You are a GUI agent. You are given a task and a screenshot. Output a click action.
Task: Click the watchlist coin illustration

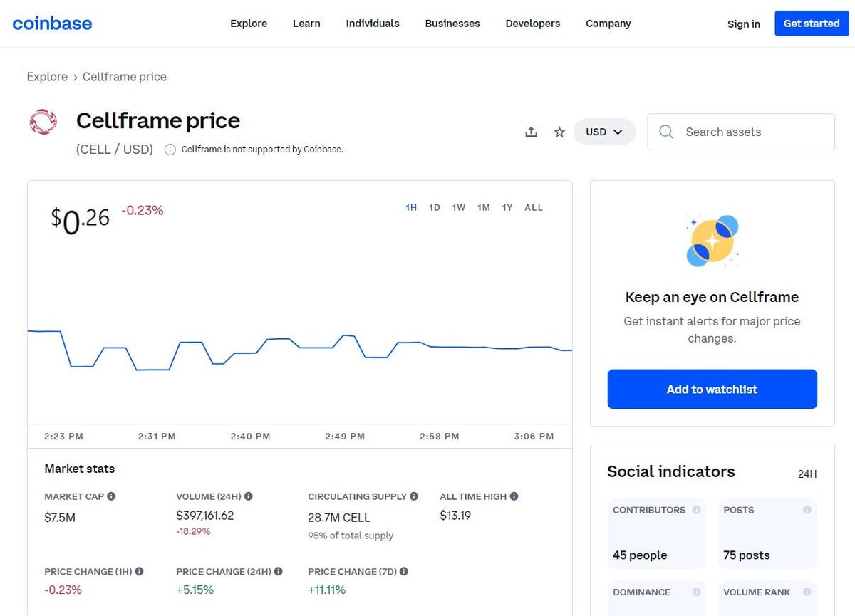click(712, 241)
